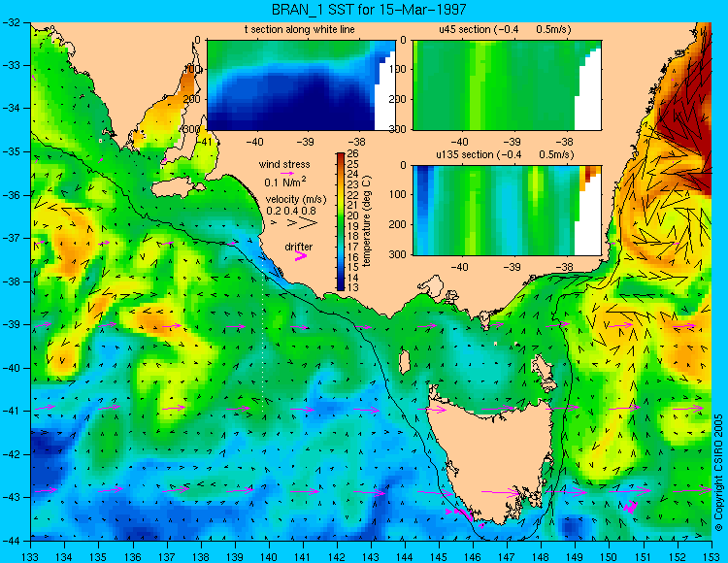The width and height of the screenshot is (728, 563).
Task: Click the u135 section inset plot
Action: pyautogui.click(x=507, y=211)
